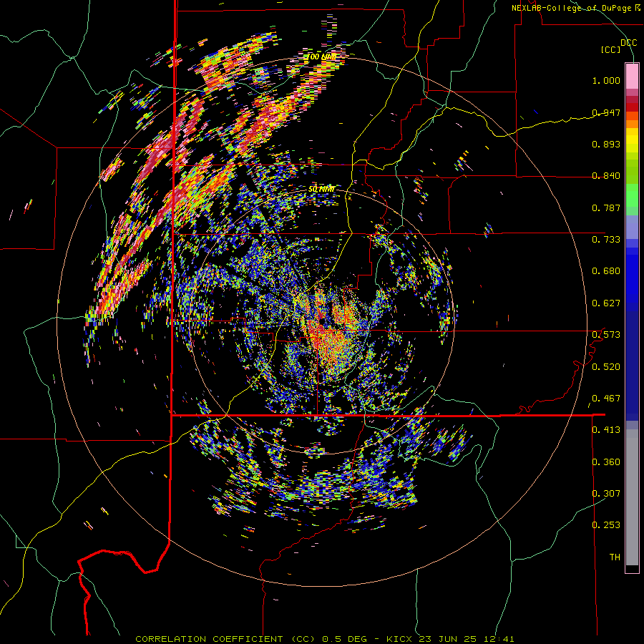644x644 pixels.
Task: Click the 0.893 legend value
Action: (x=606, y=144)
